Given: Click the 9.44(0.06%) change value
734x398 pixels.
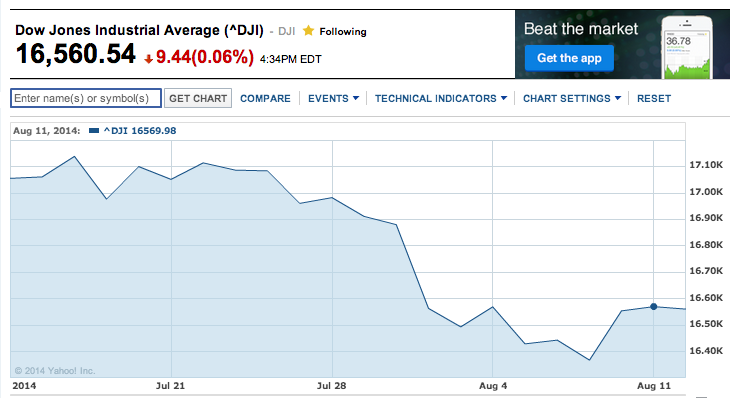Looking at the screenshot, I should pos(205,57).
